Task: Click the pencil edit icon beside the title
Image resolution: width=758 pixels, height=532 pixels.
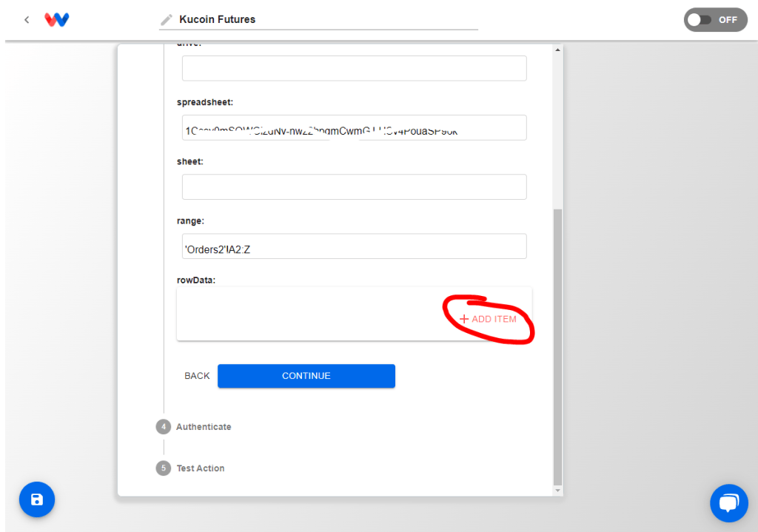Action: pos(167,20)
